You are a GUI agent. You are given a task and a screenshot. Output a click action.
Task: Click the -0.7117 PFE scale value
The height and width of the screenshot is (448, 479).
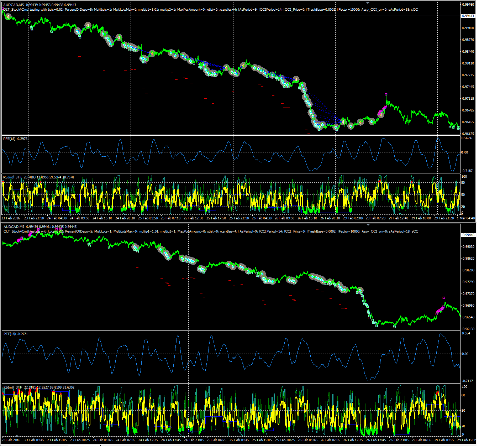pos(467,381)
